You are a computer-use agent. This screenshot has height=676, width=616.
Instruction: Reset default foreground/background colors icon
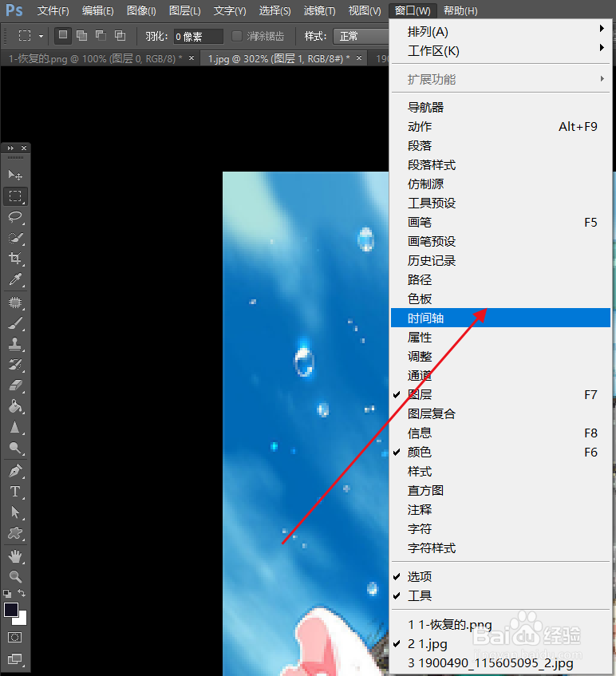click(x=7, y=594)
